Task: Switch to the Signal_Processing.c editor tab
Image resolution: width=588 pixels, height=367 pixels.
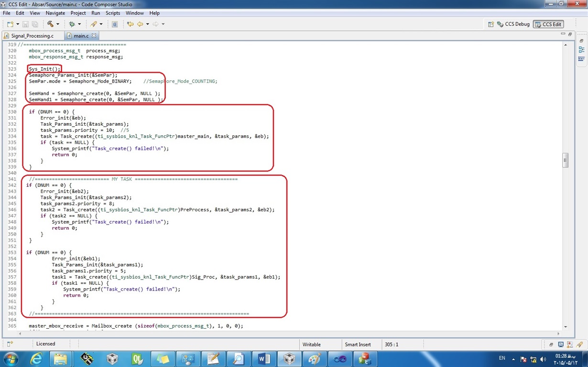Action: pos(32,36)
